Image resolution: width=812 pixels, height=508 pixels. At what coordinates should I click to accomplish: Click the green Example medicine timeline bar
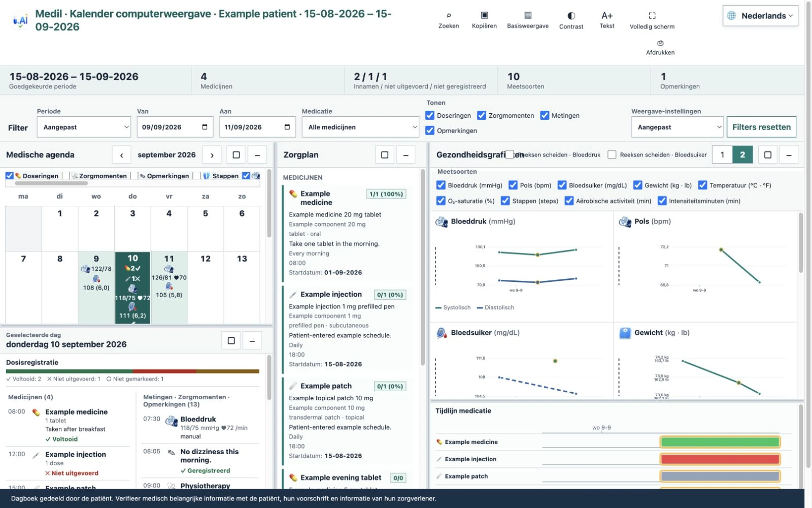tap(720, 442)
